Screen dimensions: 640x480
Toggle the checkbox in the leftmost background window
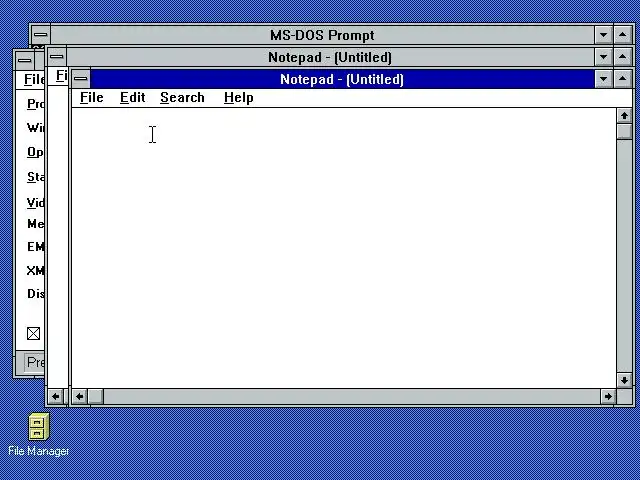(33, 333)
